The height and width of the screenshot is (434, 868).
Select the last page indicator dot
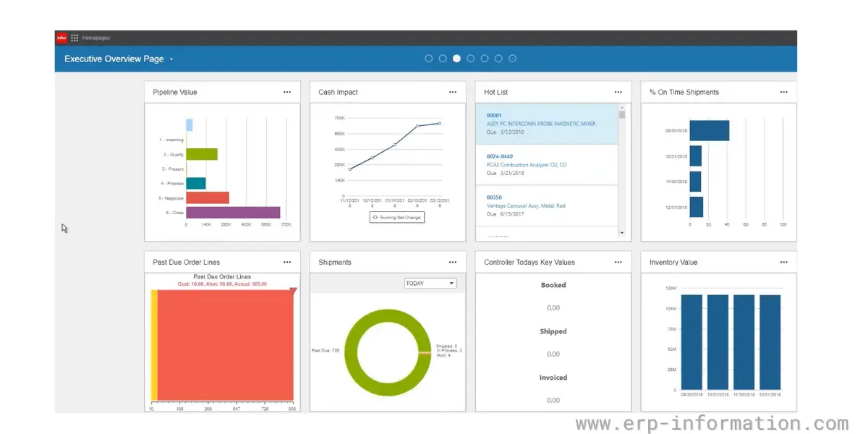[513, 59]
